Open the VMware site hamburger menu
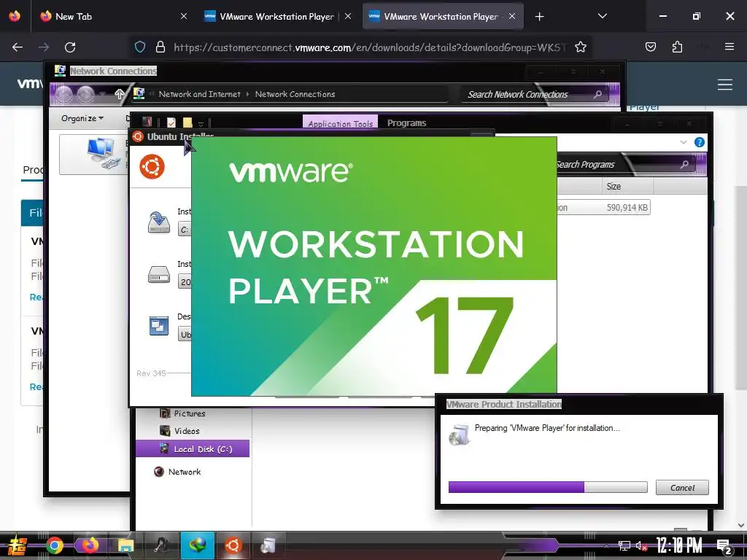747x560 pixels. click(724, 85)
